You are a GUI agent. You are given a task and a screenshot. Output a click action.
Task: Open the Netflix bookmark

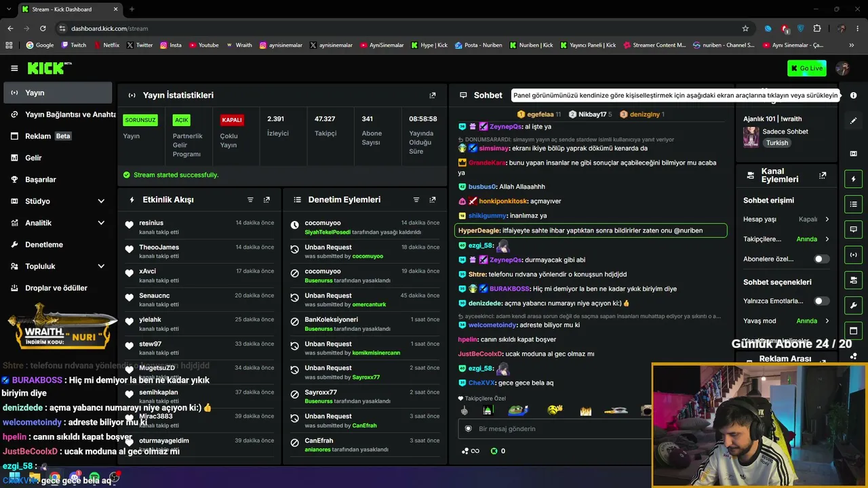point(106,45)
